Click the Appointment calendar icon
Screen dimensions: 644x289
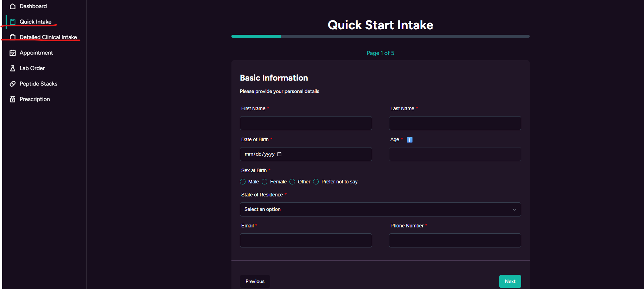13,53
